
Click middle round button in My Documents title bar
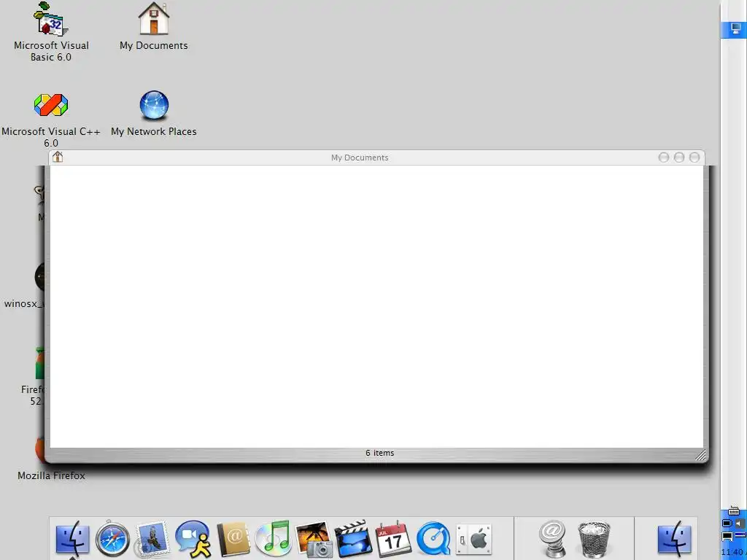(679, 157)
